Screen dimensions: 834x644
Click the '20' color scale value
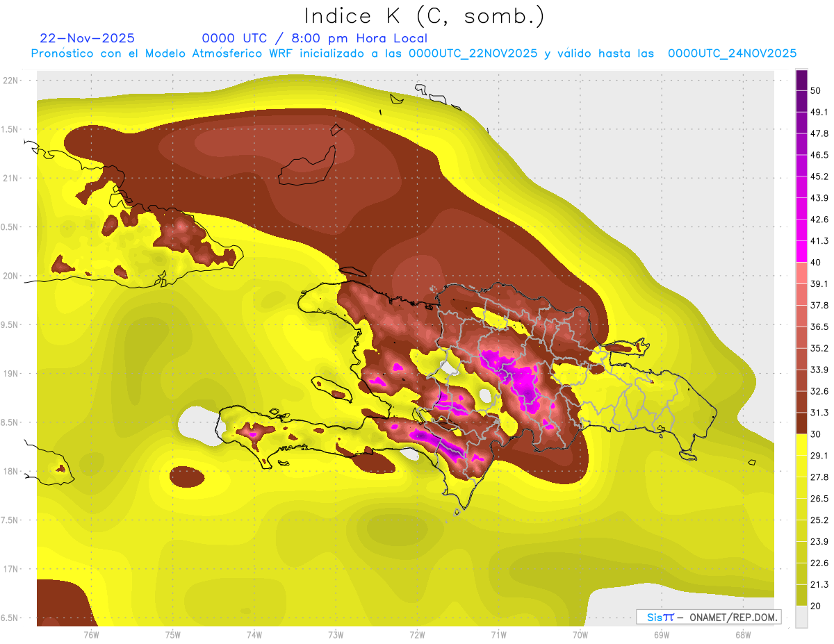[816, 606]
